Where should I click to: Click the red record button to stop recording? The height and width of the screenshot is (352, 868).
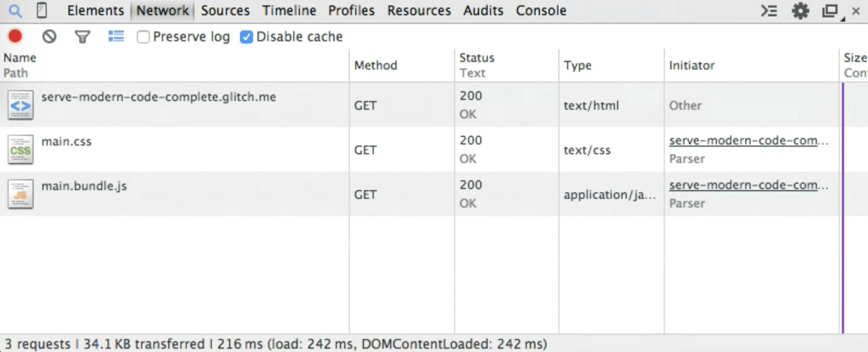click(15, 36)
